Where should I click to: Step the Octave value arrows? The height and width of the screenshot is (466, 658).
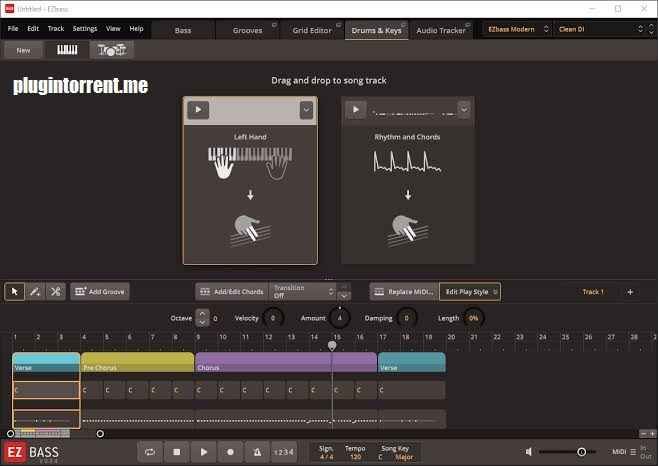coord(202,318)
